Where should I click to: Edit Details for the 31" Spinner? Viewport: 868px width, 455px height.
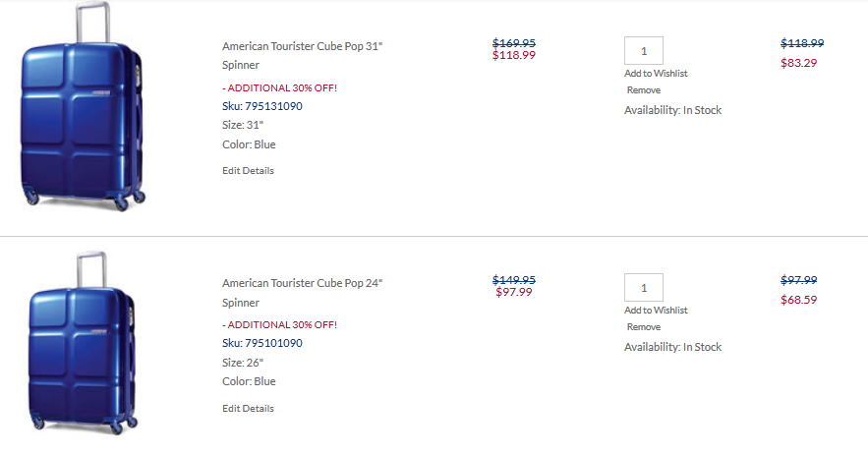(x=248, y=170)
